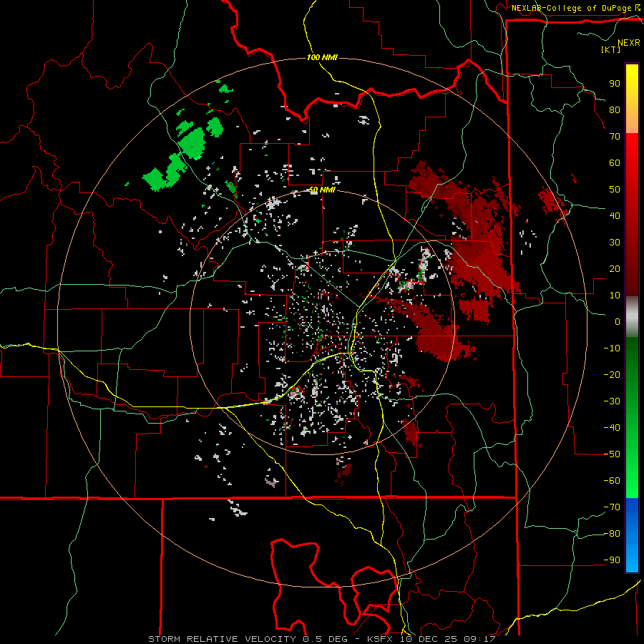Viewport: 644px width, 644px height.
Task: Select the -70 value on velocity scale
Action: click(x=612, y=507)
